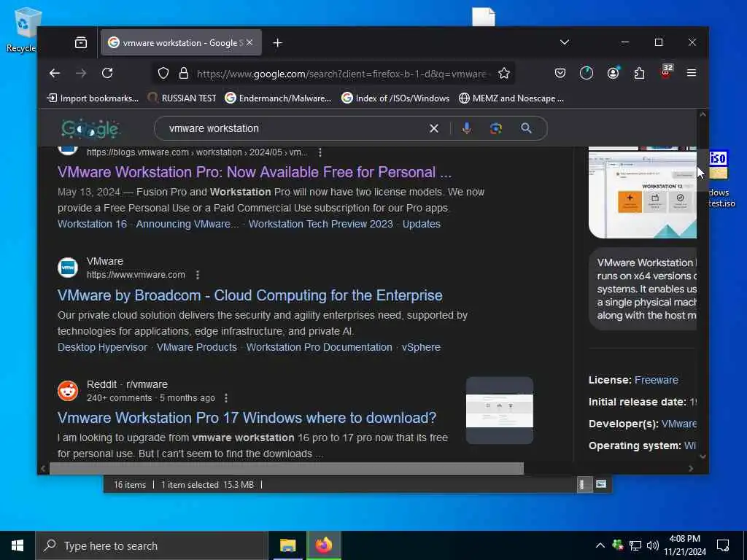Open the Index of /ISOs/Windows bookmark
The image size is (747, 560).
pyautogui.click(x=395, y=98)
